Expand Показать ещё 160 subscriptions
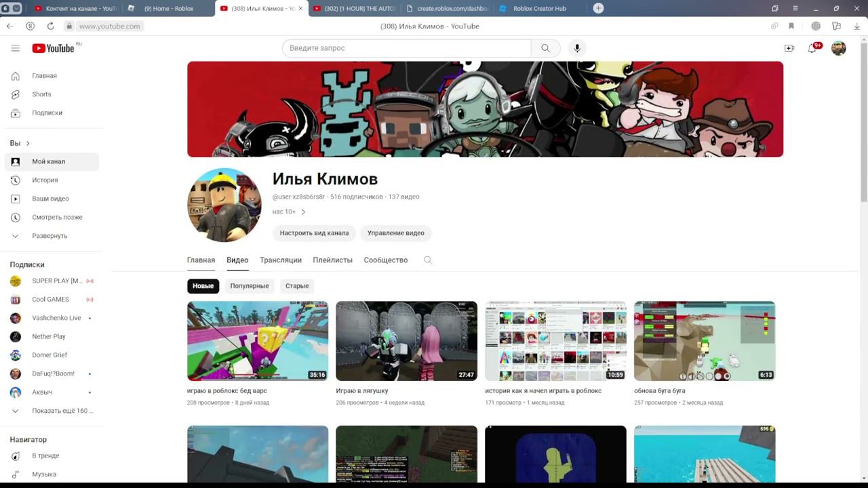The width and height of the screenshot is (868, 488). (52, 411)
